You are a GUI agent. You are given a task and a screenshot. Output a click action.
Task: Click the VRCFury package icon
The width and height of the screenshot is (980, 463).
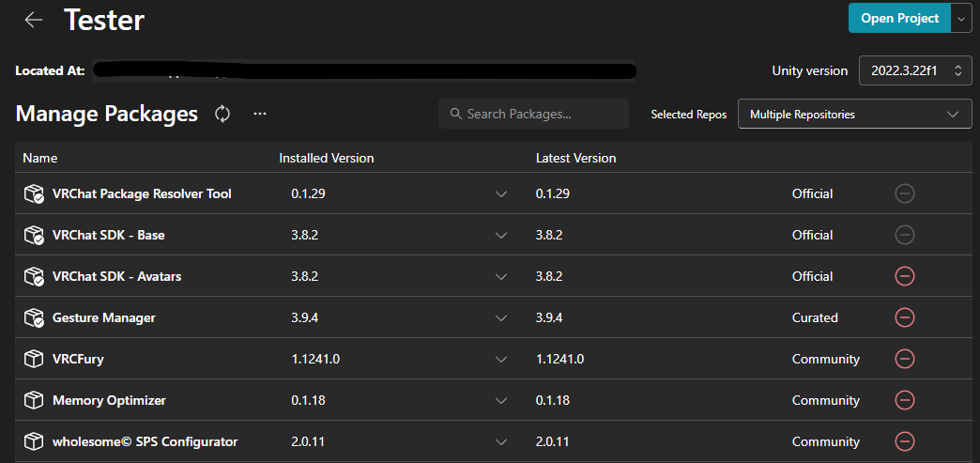34,359
